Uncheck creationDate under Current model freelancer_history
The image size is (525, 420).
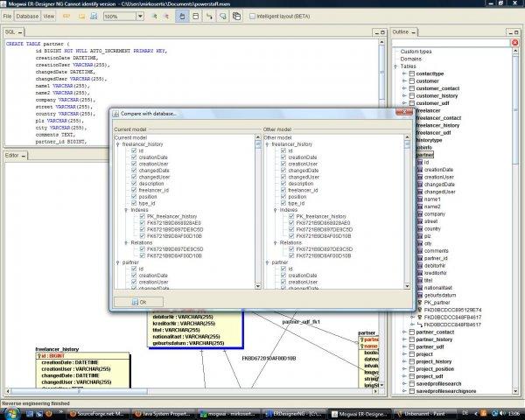click(x=134, y=157)
